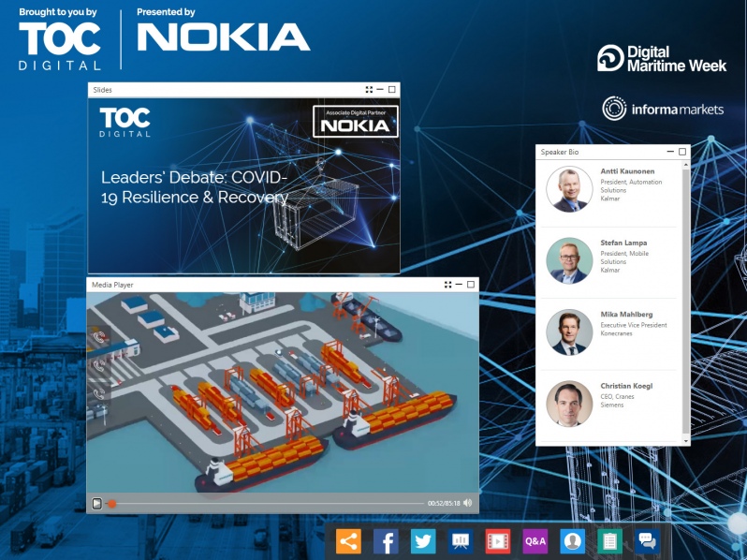Select Christian Koegl's profile photo
The image size is (747, 560).
569,404
